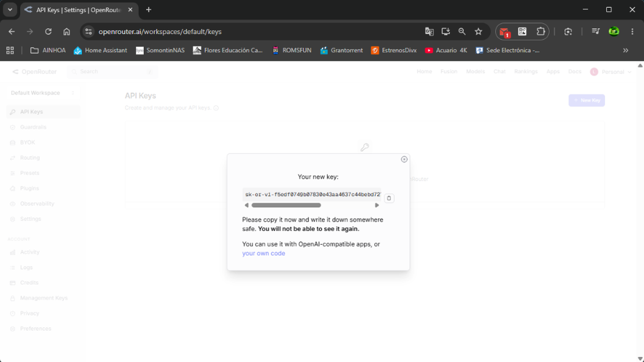Open the ROMSFUN bookmark
The image size is (644, 362).
(291, 50)
